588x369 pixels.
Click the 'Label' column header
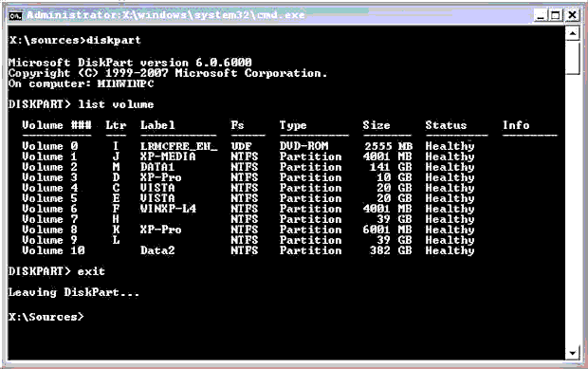click(x=157, y=125)
